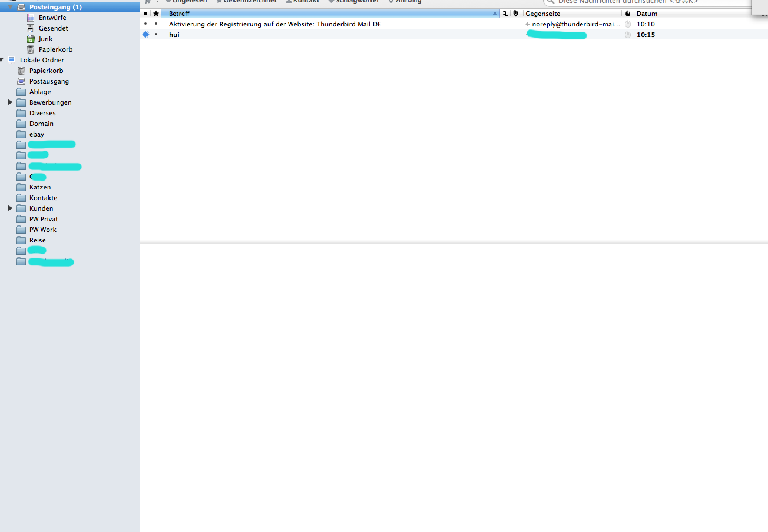Mark the 10:10 message as junk
This screenshot has height=532, width=768.
pyautogui.click(x=628, y=24)
